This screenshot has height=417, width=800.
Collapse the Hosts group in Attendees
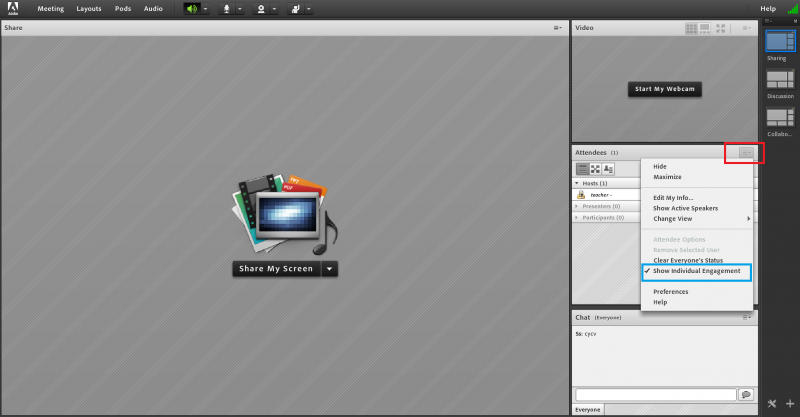coord(577,183)
